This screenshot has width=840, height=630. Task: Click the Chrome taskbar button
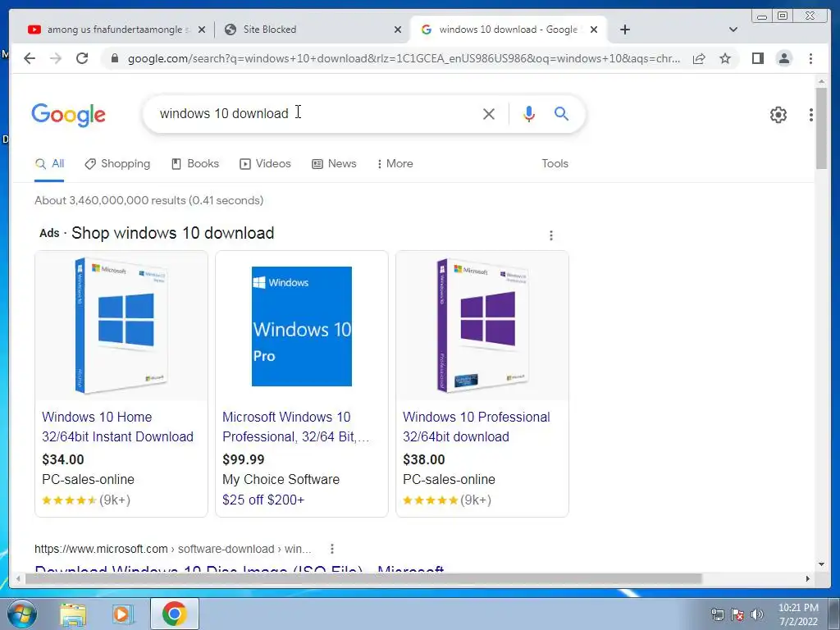click(x=174, y=614)
